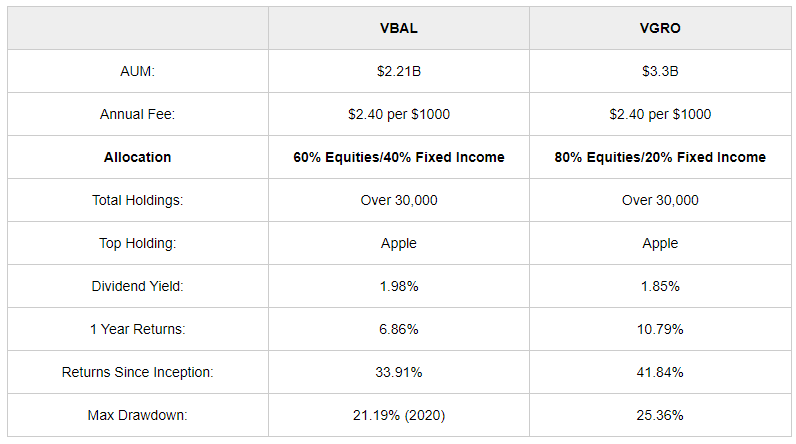Image resolution: width=796 pixels, height=444 pixels.
Task: Select the Annual Fee row label
Action: coord(137,114)
